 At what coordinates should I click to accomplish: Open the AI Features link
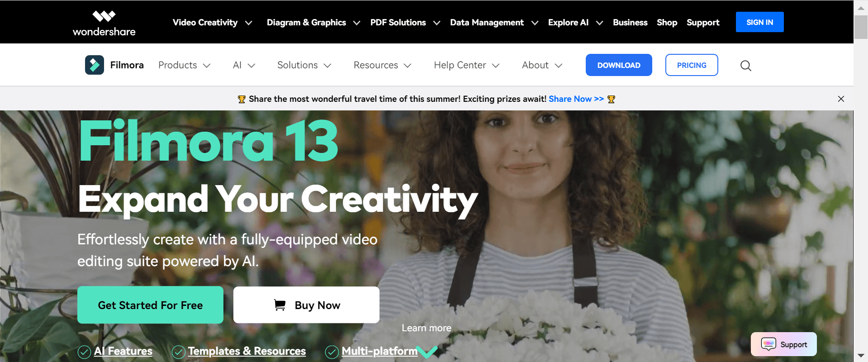[x=123, y=351]
